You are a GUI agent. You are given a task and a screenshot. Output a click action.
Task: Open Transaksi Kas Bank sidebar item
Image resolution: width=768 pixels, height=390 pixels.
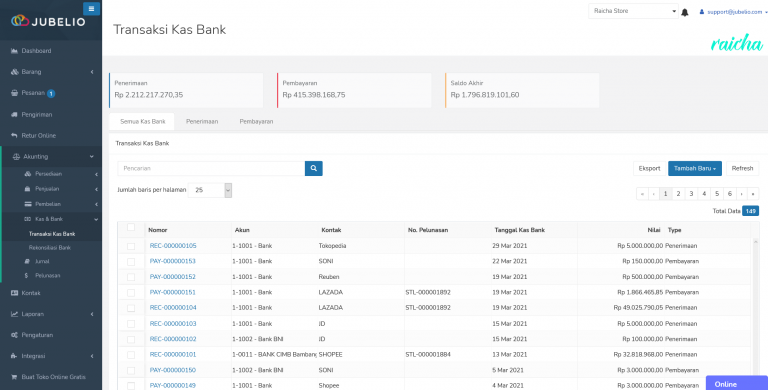pyautogui.click(x=52, y=234)
